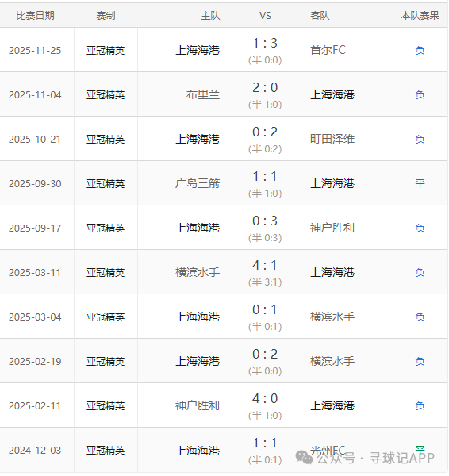Select the date 2025-02-19
The image size is (449, 476).
pyautogui.click(x=35, y=361)
